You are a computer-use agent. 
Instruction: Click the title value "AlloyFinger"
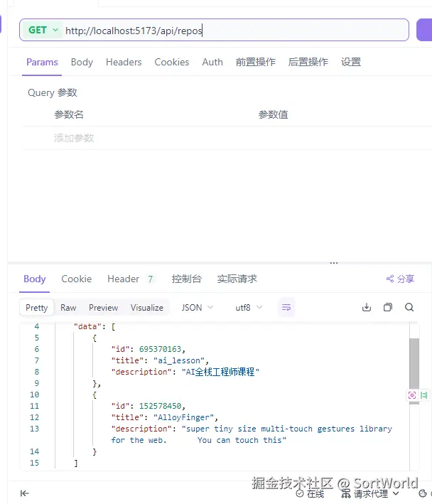[183, 417]
